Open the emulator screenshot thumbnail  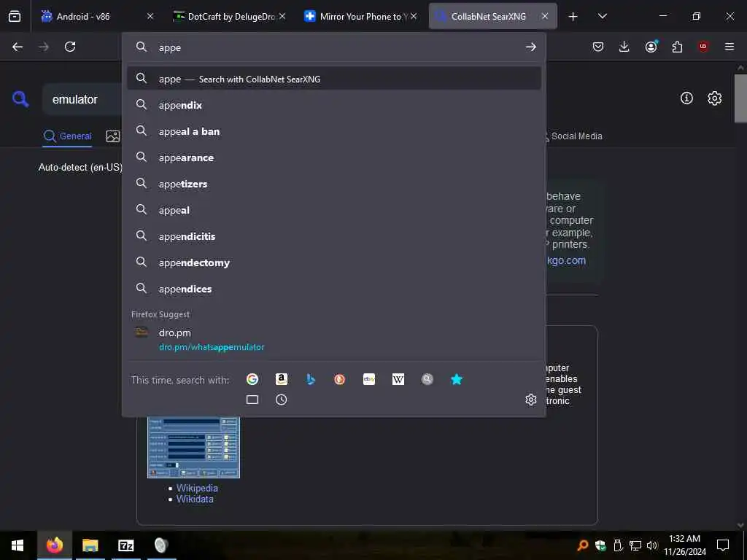[193, 447]
